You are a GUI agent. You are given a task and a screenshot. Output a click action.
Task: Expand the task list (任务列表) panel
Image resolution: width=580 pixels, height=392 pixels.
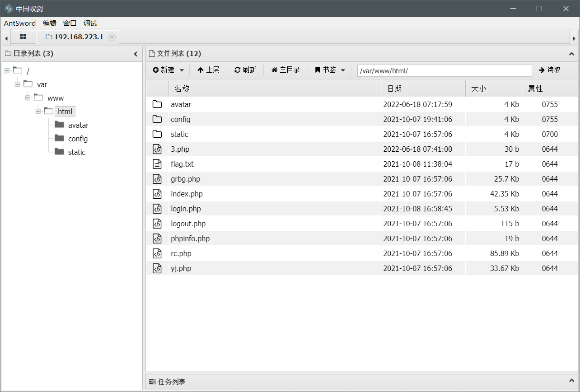point(571,382)
